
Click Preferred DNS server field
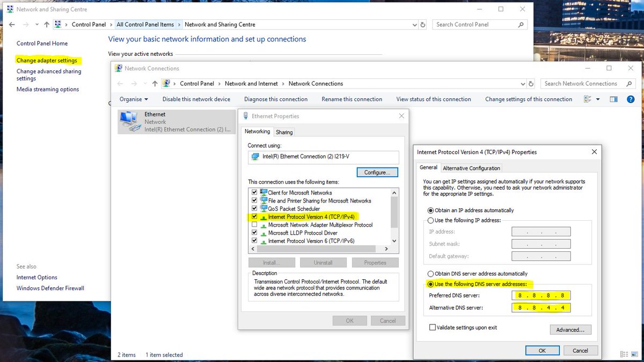click(541, 295)
